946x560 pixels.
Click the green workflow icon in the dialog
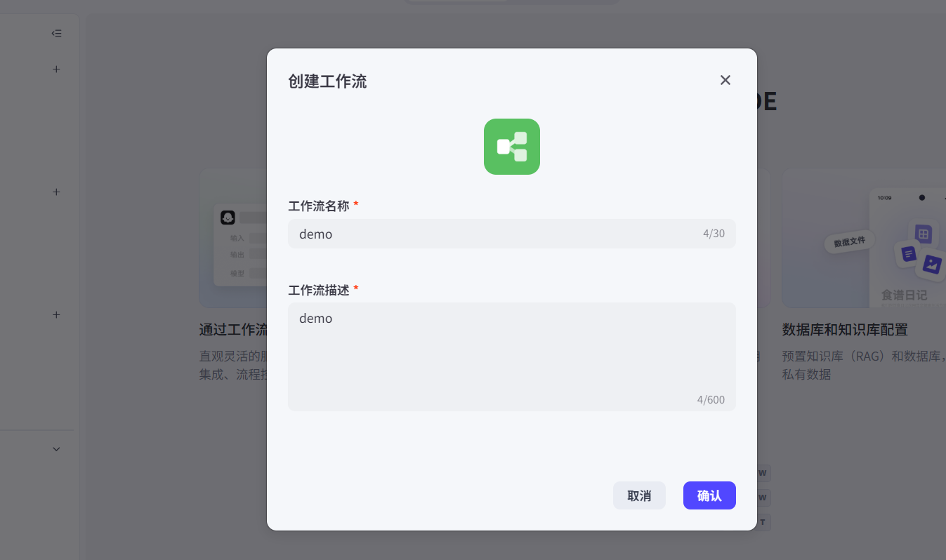tap(511, 146)
